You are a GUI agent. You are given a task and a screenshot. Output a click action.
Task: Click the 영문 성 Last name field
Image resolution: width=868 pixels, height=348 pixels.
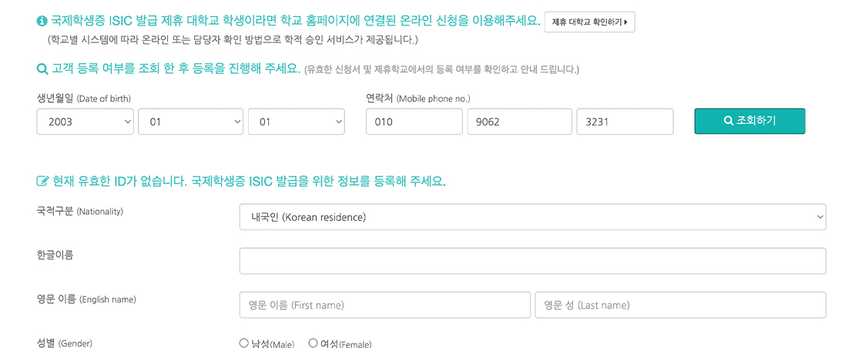coord(680,305)
